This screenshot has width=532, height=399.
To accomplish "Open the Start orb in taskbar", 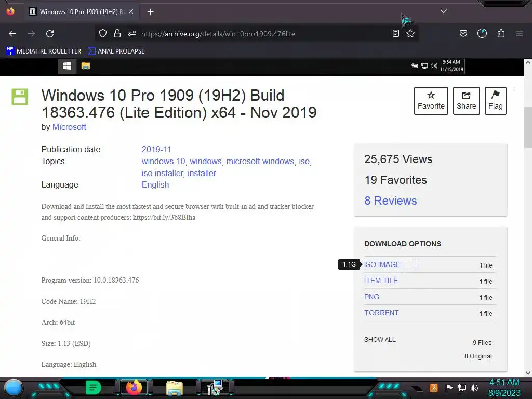I will click(14, 388).
